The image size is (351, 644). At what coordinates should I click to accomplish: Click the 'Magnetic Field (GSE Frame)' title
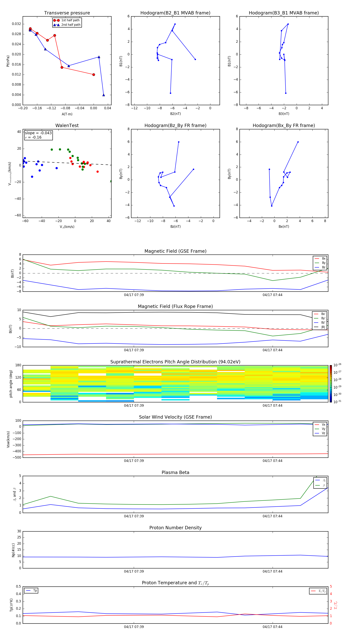[175, 251]
